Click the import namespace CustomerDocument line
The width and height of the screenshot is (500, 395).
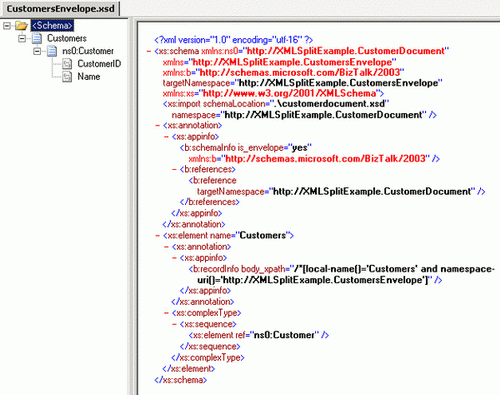[x=304, y=115]
